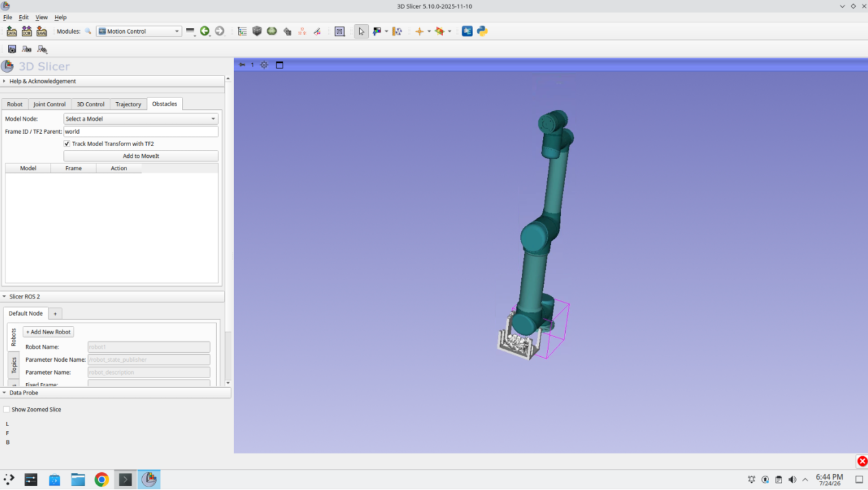Image resolution: width=868 pixels, height=490 pixels.
Task: Open the Transforms module icon
Action: (287, 32)
